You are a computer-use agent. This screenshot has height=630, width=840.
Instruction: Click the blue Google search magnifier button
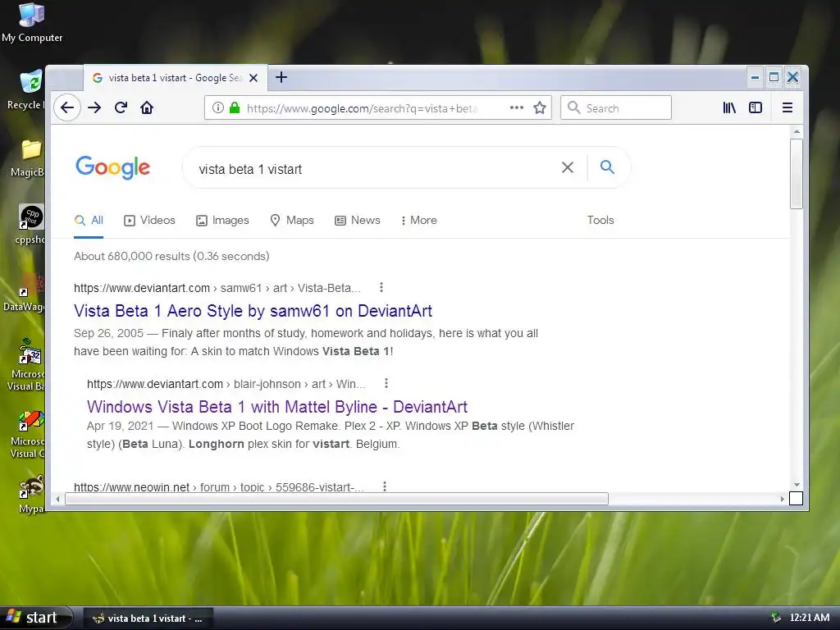pyautogui.click(x=607, y=167)
